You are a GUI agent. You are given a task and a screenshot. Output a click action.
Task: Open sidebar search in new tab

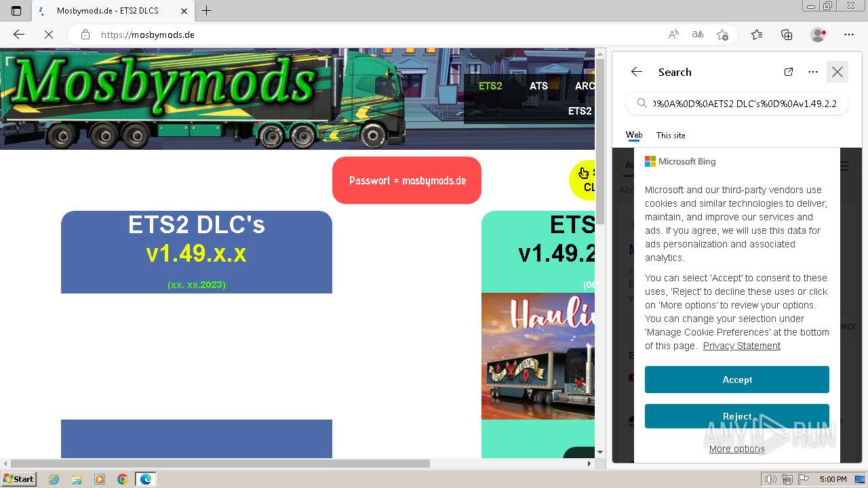tap(789, 72)
